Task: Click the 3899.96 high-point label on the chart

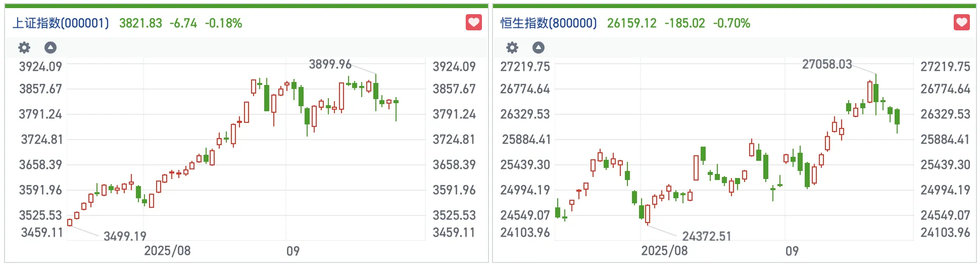Action: (x=330, y=64)
